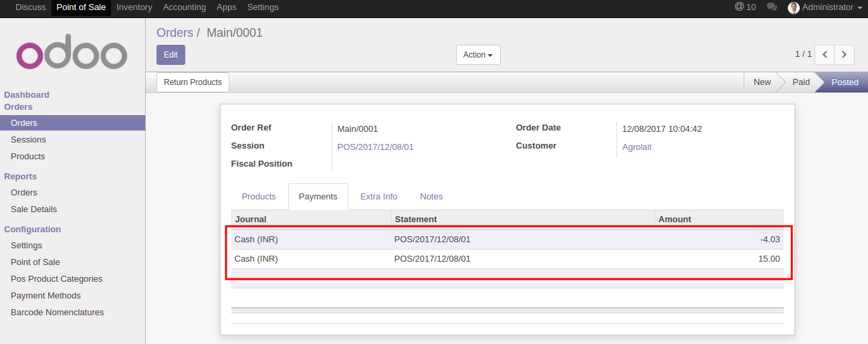
Task: Open the @ 10 mentions indicator
Action: [745, 7]
